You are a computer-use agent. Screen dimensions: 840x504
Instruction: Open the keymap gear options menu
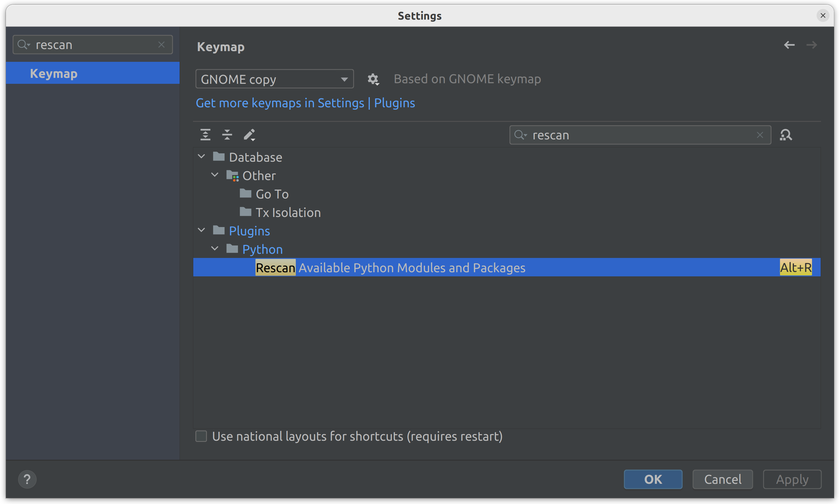(373, 79)
